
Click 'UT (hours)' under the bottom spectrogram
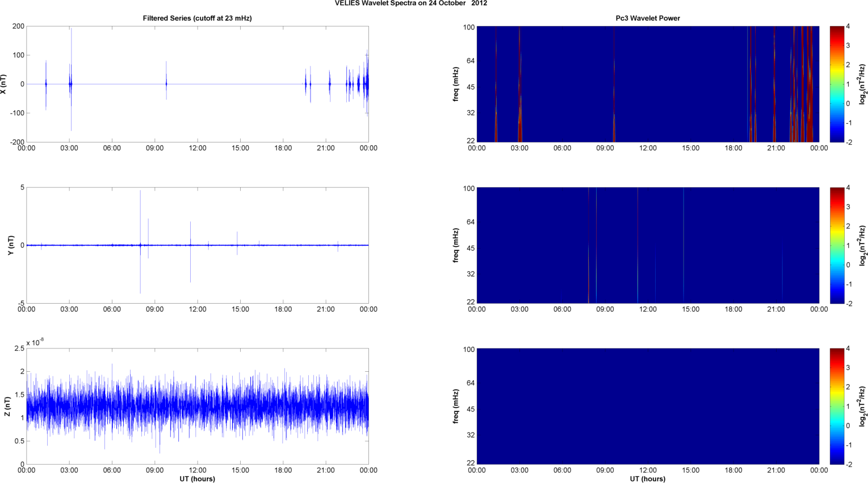point(648,478)
